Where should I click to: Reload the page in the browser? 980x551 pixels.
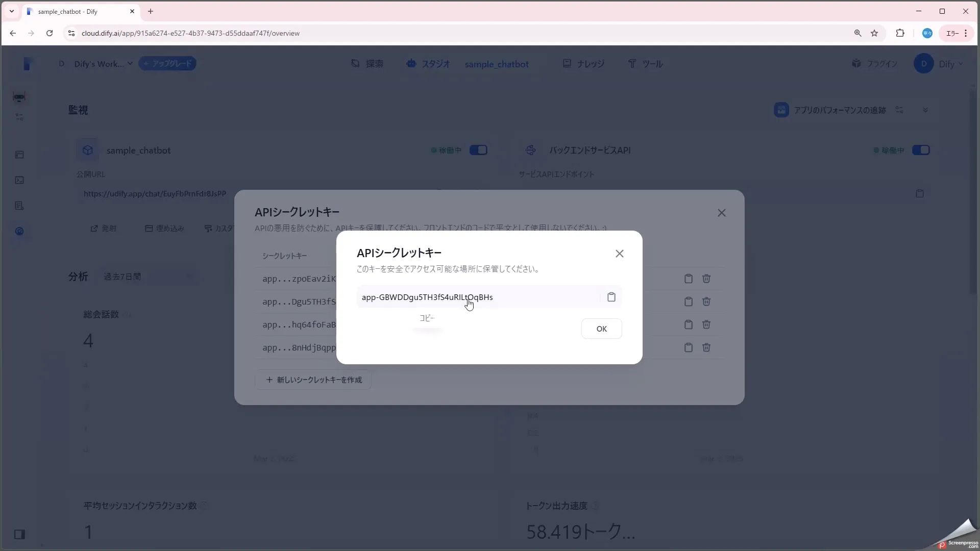click(49, 33)
